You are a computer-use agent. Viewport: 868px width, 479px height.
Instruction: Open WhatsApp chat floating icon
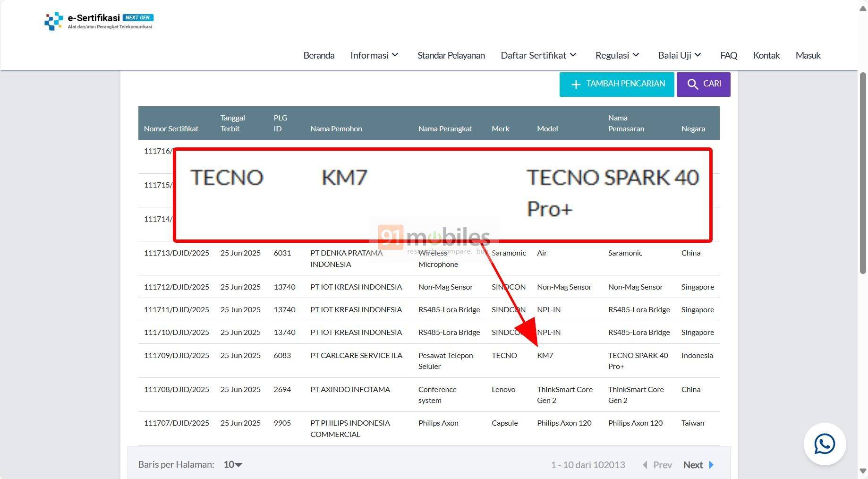(825, 444)
